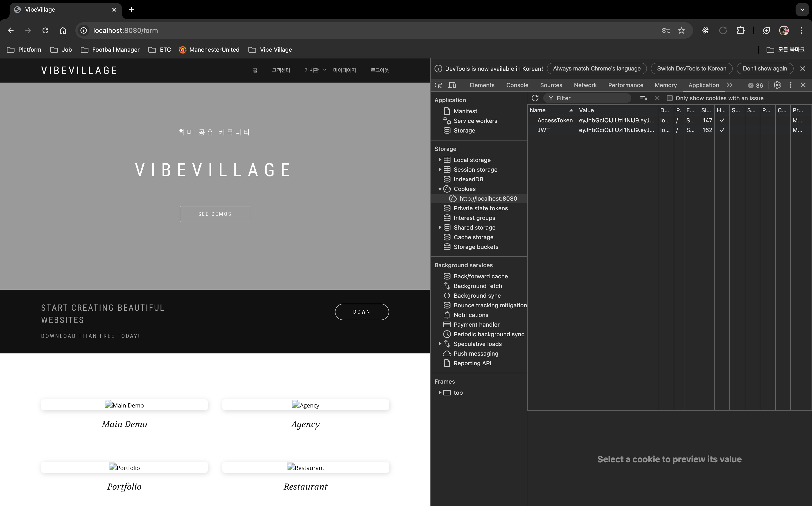Viewport: 812px width, 506px height.
Task: Toggle the device toolbar icon
Action: pos(452,85)
